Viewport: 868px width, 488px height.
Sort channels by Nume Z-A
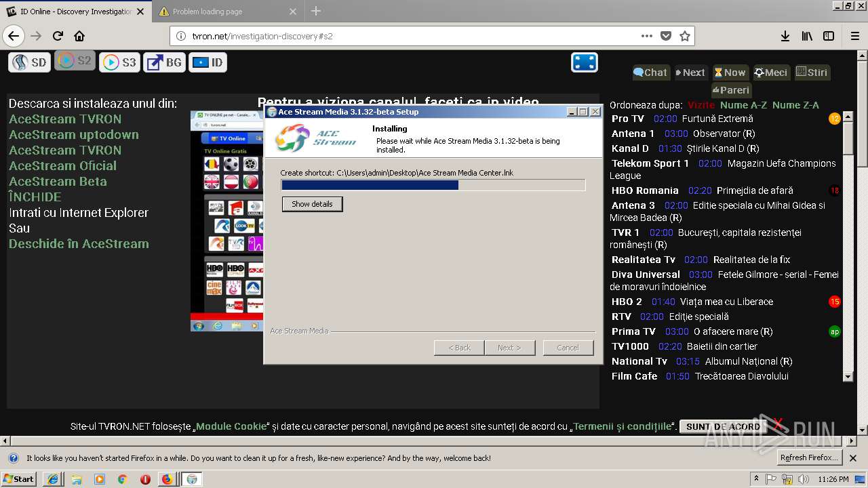pyautogui.click(x=795, y=105)
